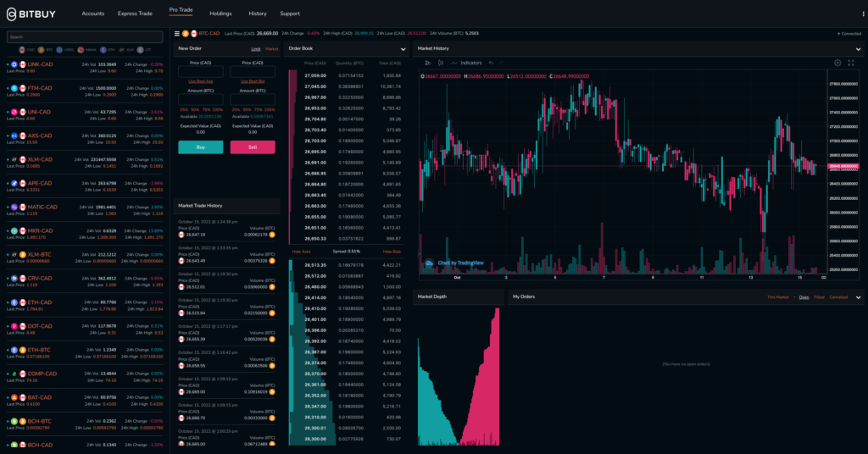The image size is (868, 454).
Task: Show Filled orders in My Orders
Action: coord(820,297)
